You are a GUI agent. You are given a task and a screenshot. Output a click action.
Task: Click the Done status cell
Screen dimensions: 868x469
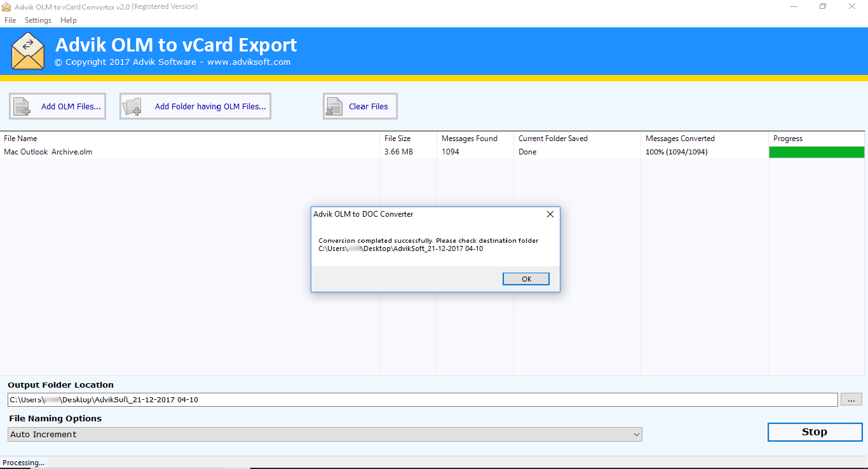527,152
